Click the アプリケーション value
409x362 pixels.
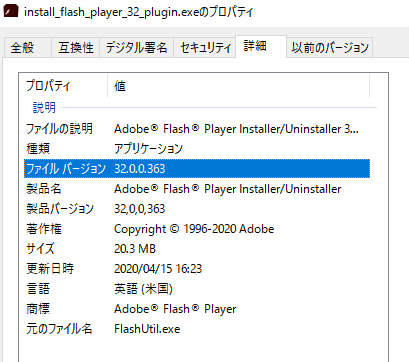(148, 149)
